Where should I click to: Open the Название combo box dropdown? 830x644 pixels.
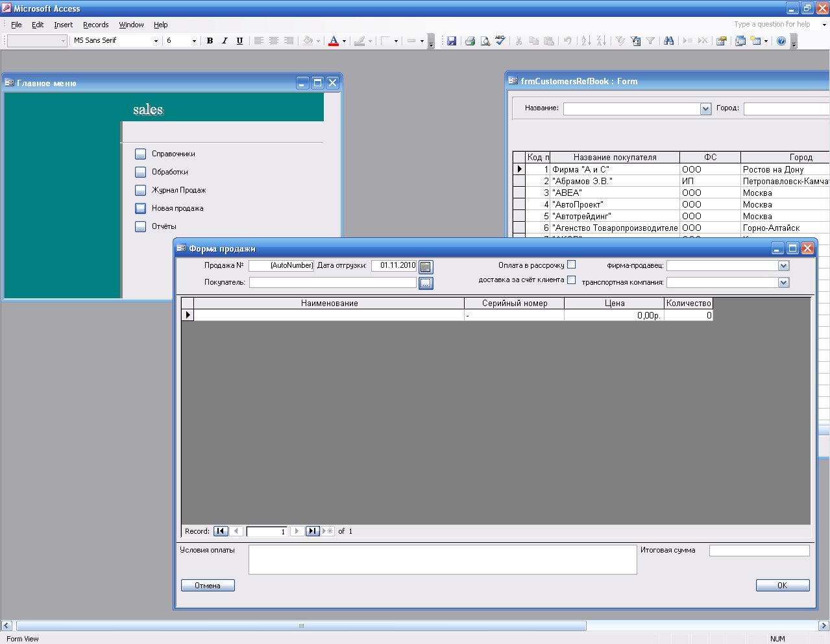705,109
